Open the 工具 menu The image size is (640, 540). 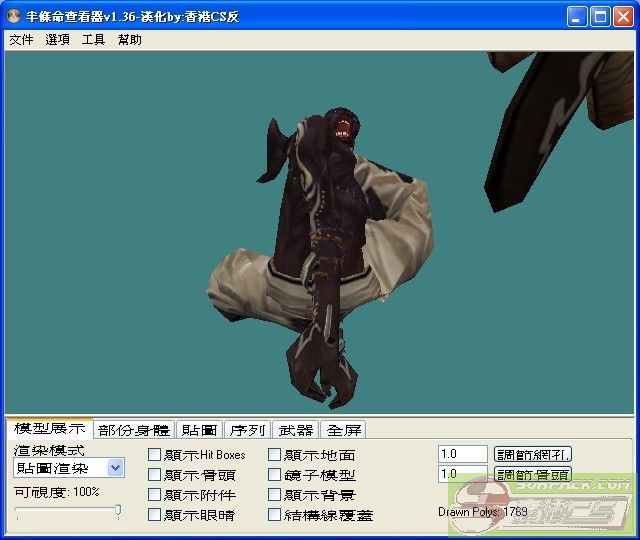(x=93, y=40)
